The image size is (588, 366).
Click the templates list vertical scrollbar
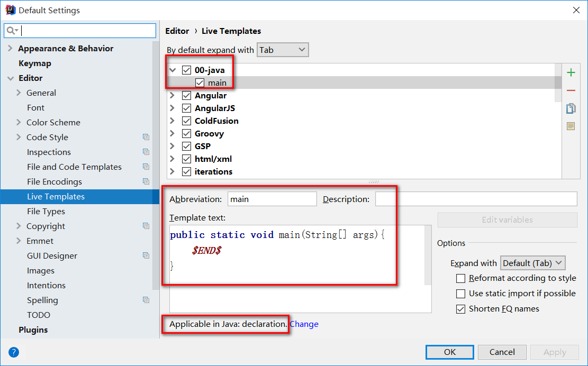tap(558, 83)
